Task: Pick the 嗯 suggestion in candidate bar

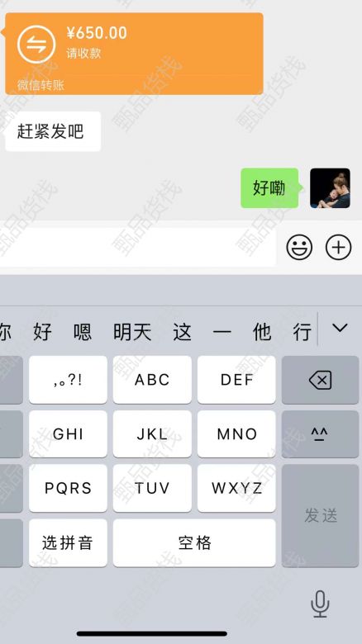Action: pyautogui.click(x=83, y=332)
